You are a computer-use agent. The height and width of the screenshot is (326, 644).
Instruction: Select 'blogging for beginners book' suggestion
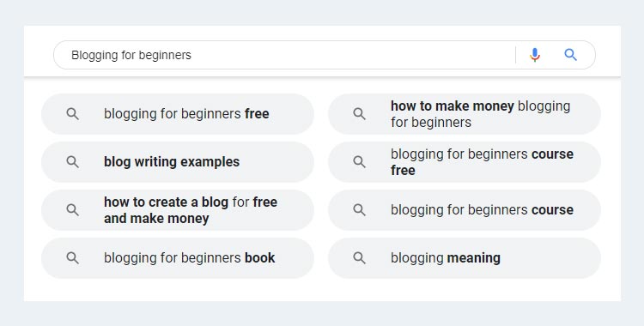tap(178, 258)
